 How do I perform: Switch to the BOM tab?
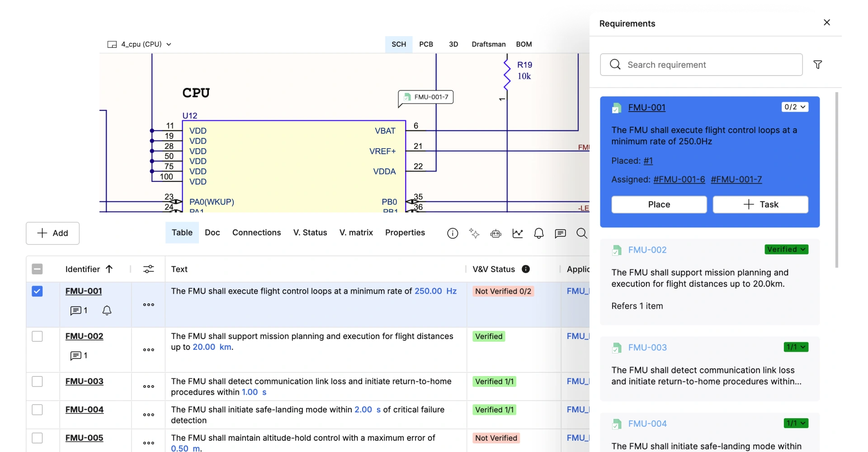524,44
